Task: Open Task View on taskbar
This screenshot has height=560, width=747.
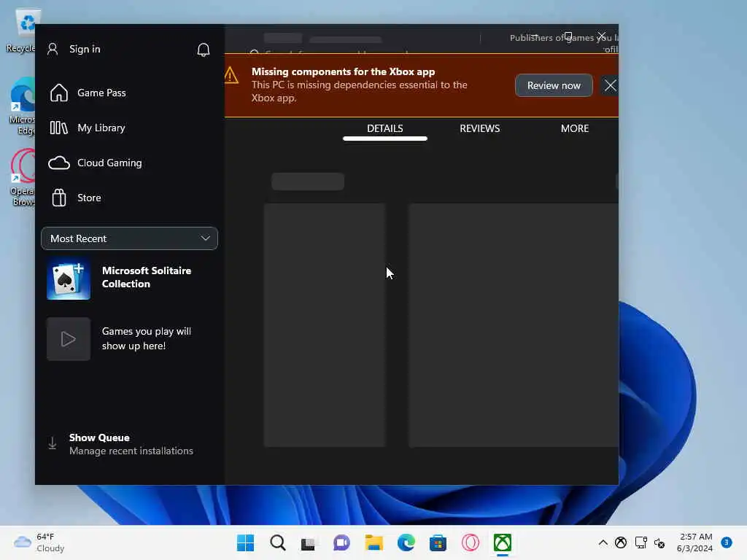Action: 309,542
